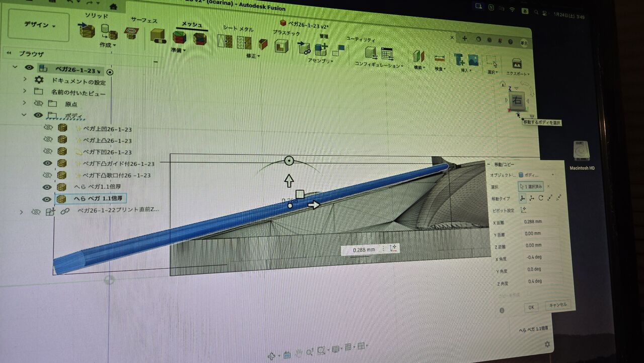The height and width of the screenshot is (363, 644).
Task: Click the display settings icon in the navigation bar
Action: pyautogui.click(x=335, y=349)
